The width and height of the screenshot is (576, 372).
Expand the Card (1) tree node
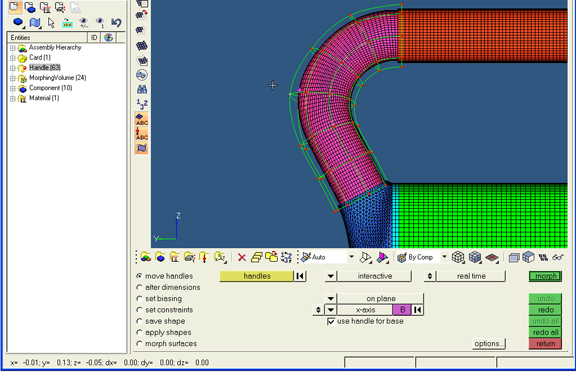(x=12, y=58)
